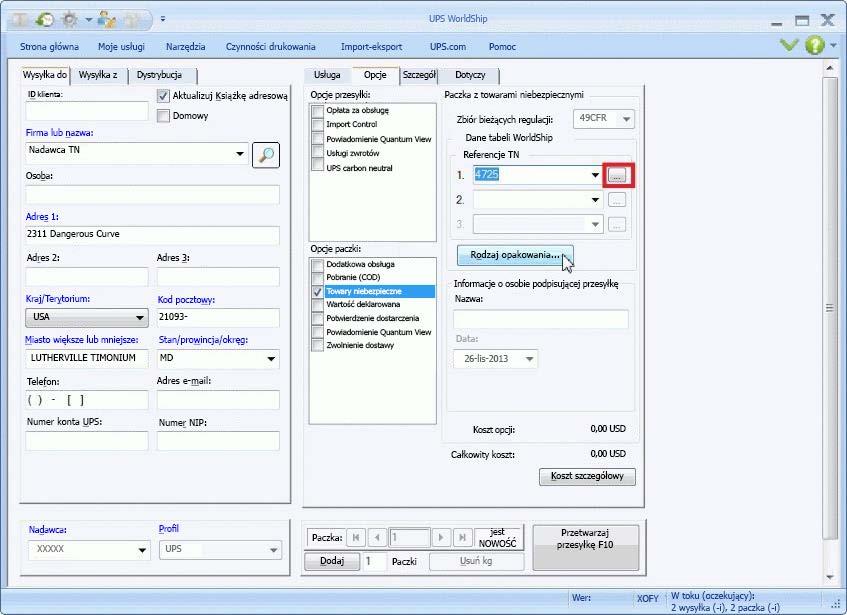The width and height of the screenshot is (847, 615).
Task: Check Pobranie (COD) package option
Action: click(318, 278)
